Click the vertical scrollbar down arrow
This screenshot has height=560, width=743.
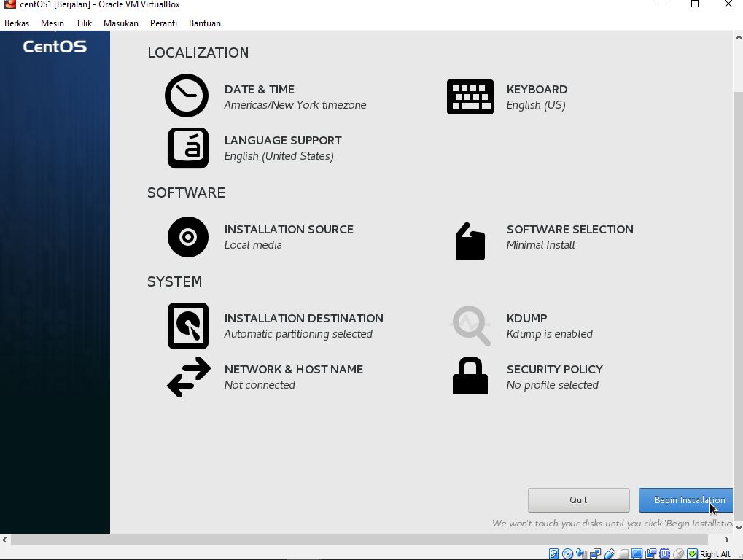(739, 528)
